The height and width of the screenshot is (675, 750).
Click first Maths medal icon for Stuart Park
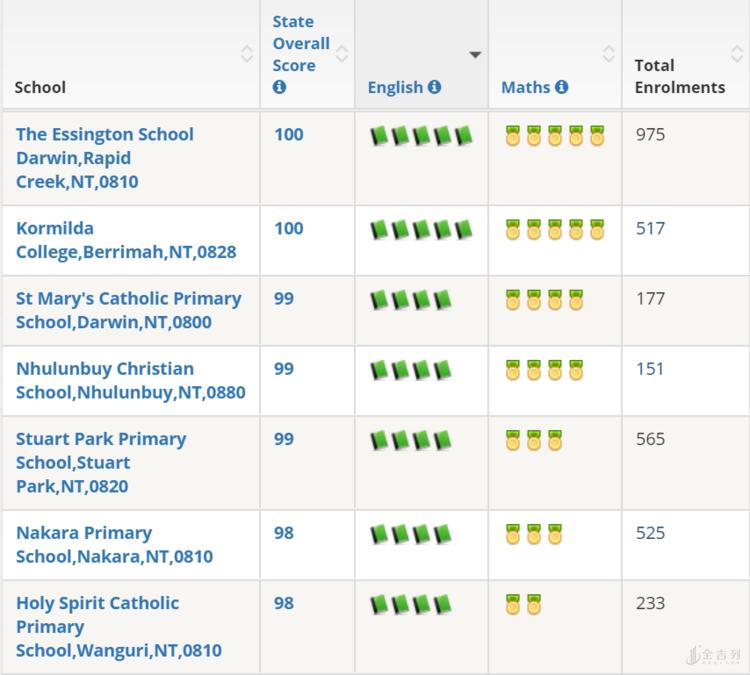(x=513, y=440)
